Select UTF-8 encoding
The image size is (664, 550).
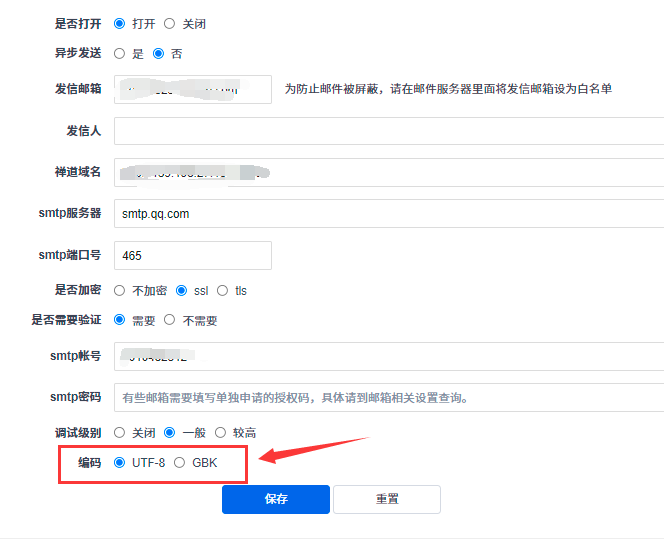pos(119,463)
